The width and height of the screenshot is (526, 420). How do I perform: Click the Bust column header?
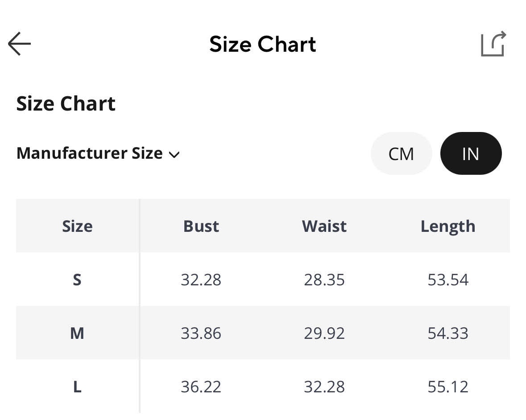pos(201,226)
